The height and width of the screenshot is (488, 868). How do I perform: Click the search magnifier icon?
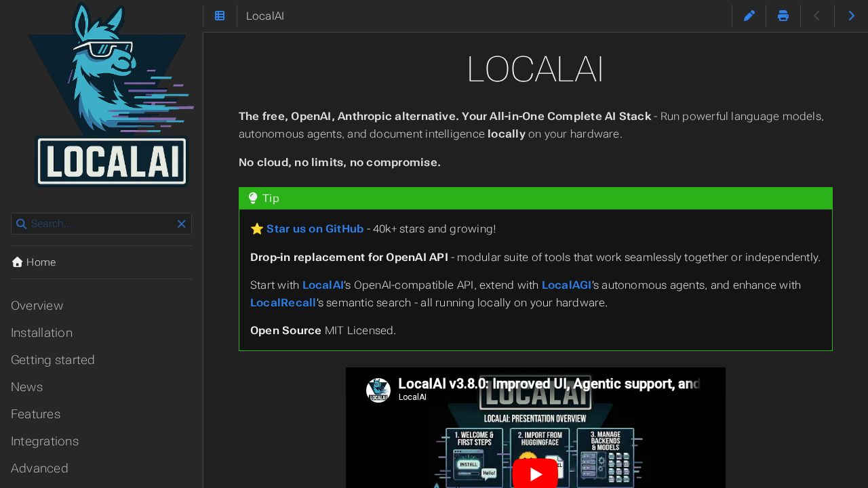[21, 224]
